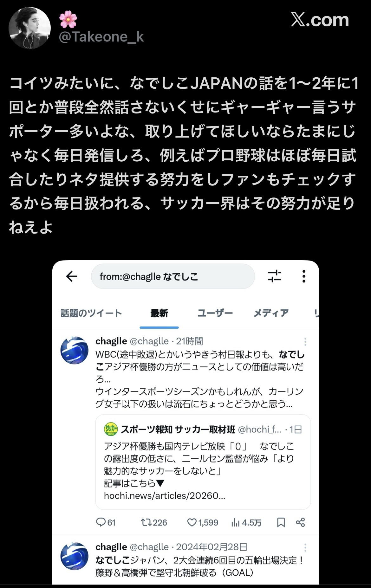
Task: Select the 最新 tab
Action: (159, 313)
